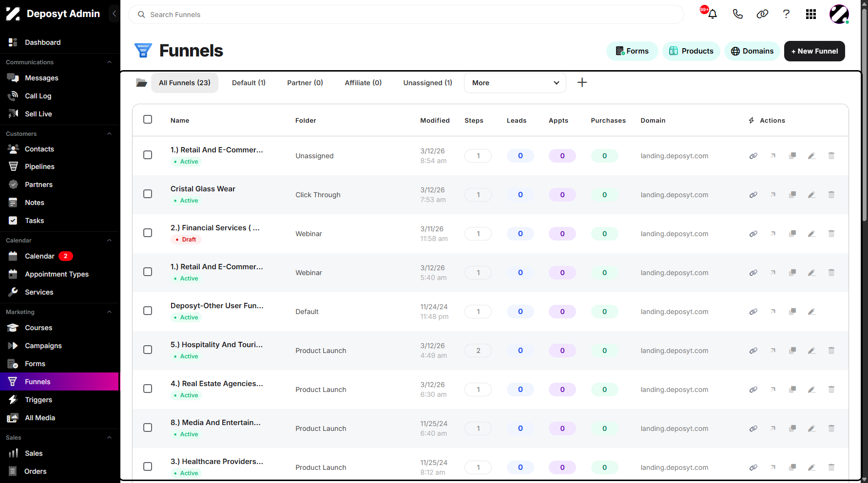The height and width of the screenshot is (483, 868).
Task: Click the phone dialer icon
Action: (737, 14)
